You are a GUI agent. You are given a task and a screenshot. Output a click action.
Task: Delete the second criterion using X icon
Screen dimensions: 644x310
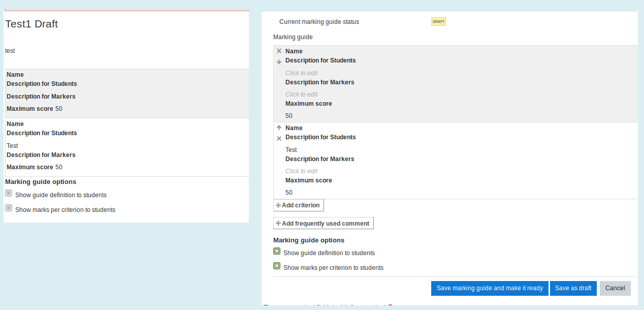click(279, 138)
